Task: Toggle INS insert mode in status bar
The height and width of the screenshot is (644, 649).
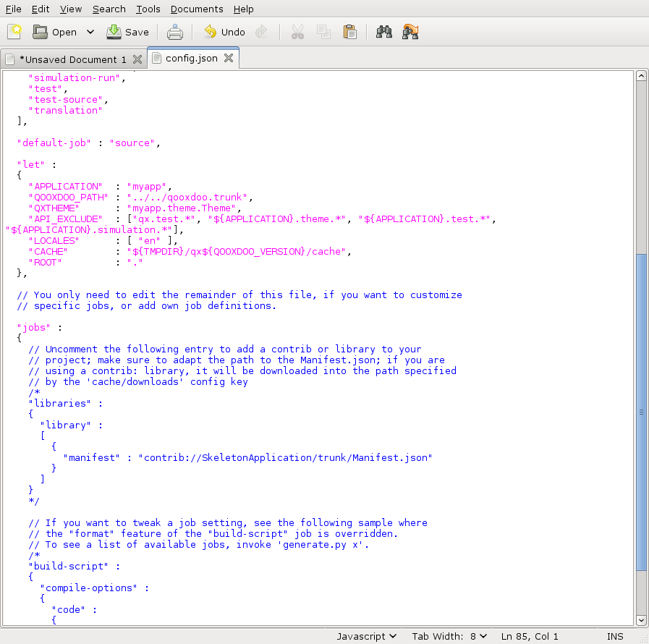Action: tap(615, 636)
